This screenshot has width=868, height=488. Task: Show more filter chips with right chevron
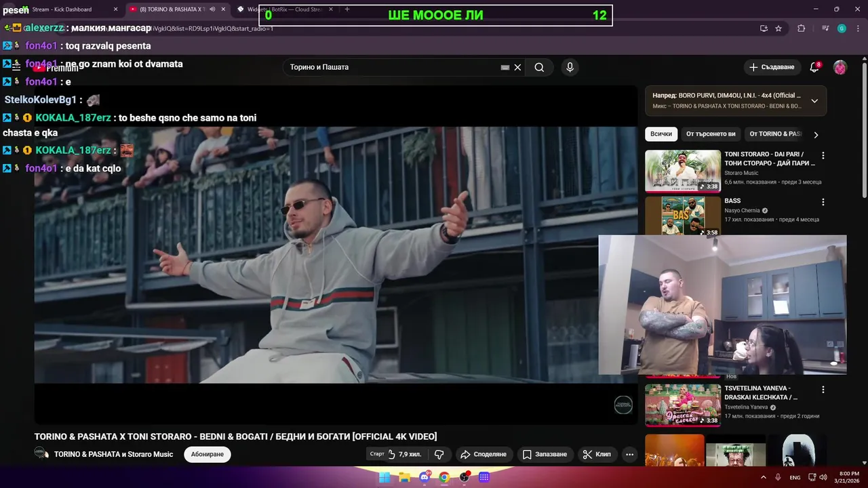pyautogui.click(x=816, y=134)
